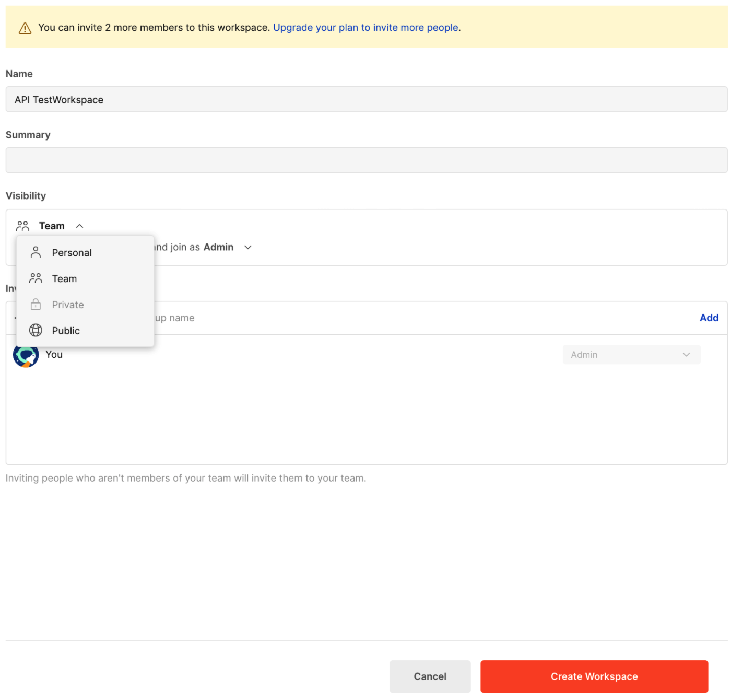Screen dimensions: 731x700
Task: Click the team invite hint text below list
Action: click(186, 478)
